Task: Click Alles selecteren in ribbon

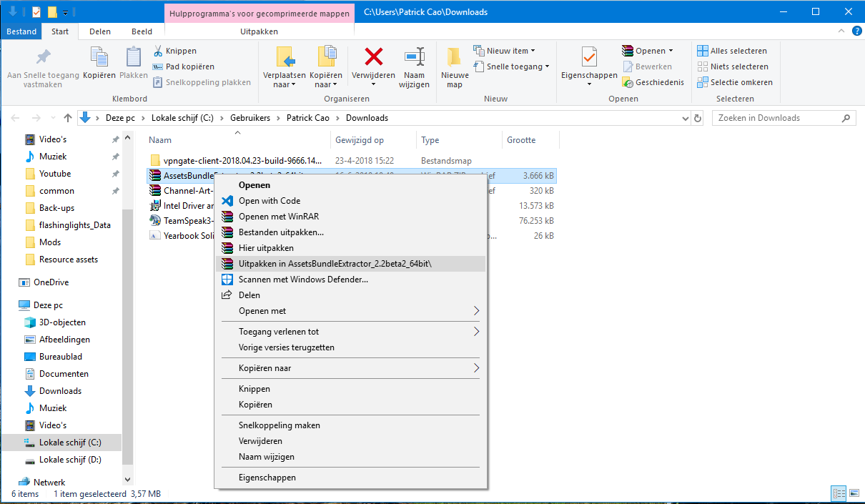Action: pyautogui.click(x=732, y=51)
